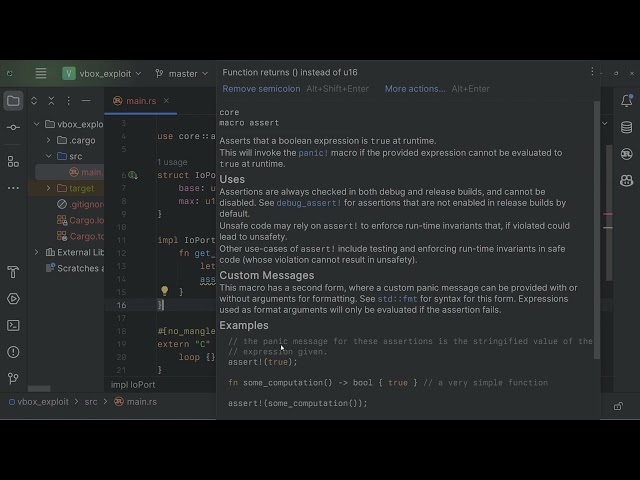Screen dimensions: 640x480
Task: Click gutter implementation icon on line 6
Action: pos(133,175)
